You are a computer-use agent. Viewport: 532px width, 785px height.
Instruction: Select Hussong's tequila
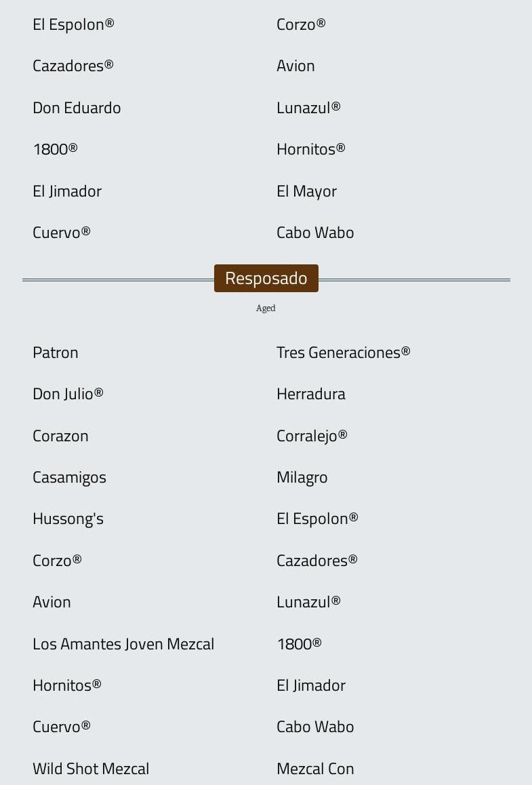[68, 519]
